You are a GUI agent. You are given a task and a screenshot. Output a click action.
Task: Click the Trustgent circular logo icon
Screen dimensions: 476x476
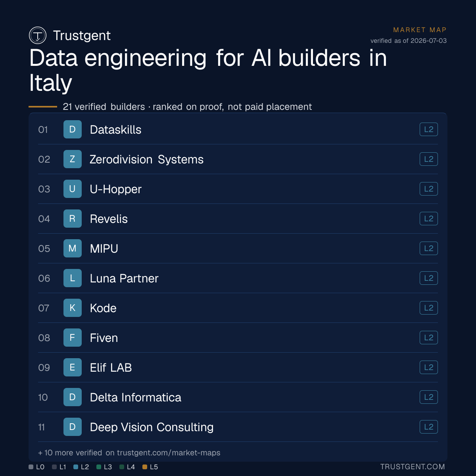(x=38, y=35)
